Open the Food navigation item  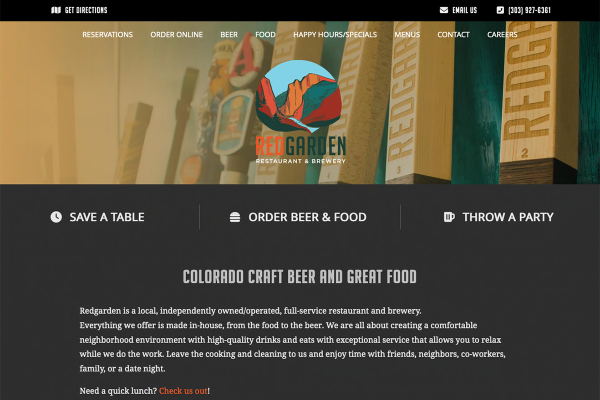click(265, 34)
